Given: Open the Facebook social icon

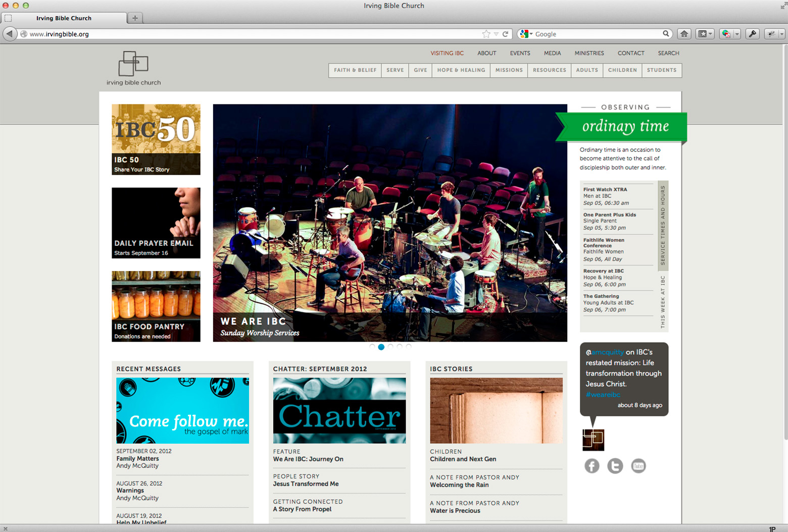Looking at the screenshot, I should [592, 466].
